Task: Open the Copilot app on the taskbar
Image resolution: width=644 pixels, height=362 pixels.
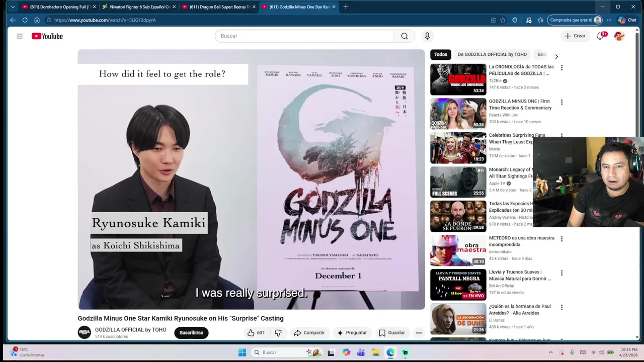Action: pos(346,352)
